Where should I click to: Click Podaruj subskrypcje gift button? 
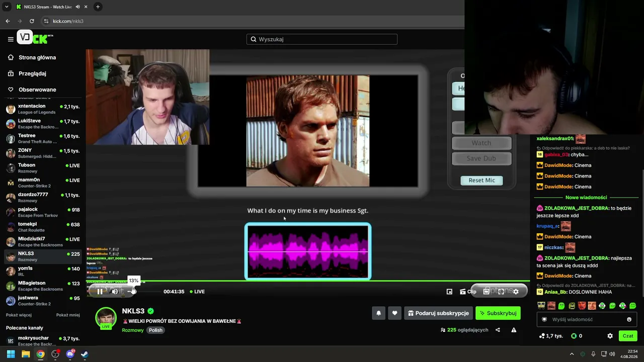(x=438, y=313)
